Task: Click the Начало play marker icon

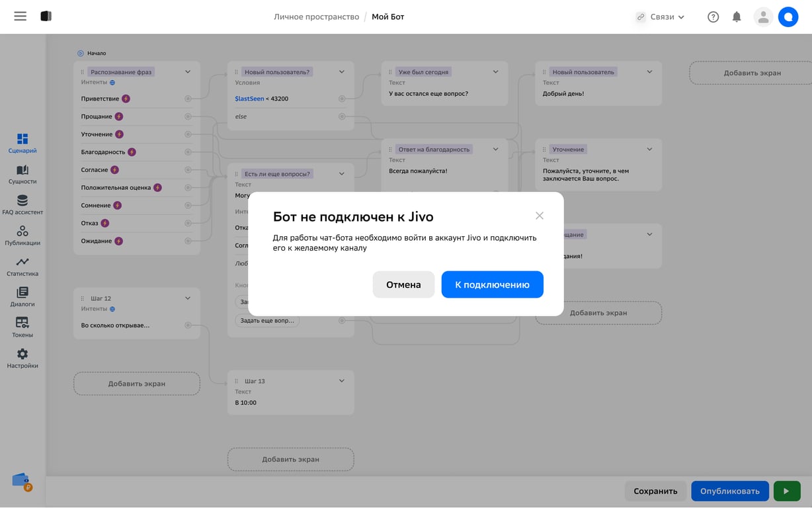Action: pos(81,53)
